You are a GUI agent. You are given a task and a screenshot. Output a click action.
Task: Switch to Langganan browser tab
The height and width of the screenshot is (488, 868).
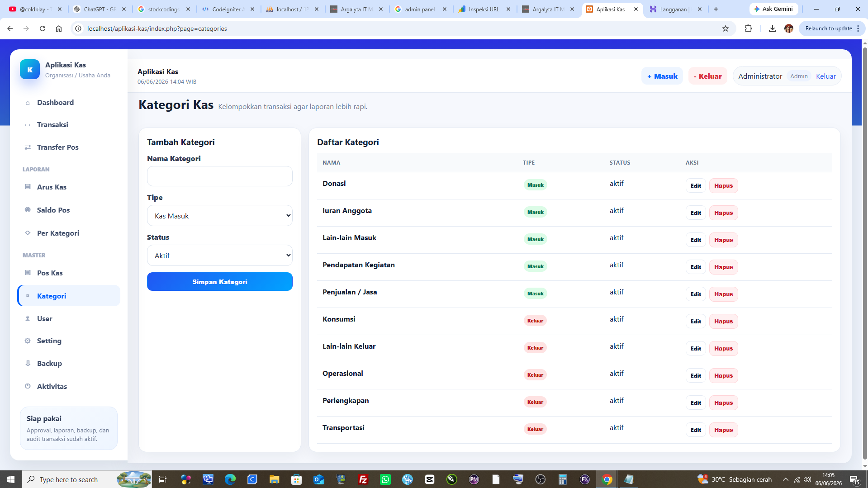pyautogui.click(x=676, y=9)
